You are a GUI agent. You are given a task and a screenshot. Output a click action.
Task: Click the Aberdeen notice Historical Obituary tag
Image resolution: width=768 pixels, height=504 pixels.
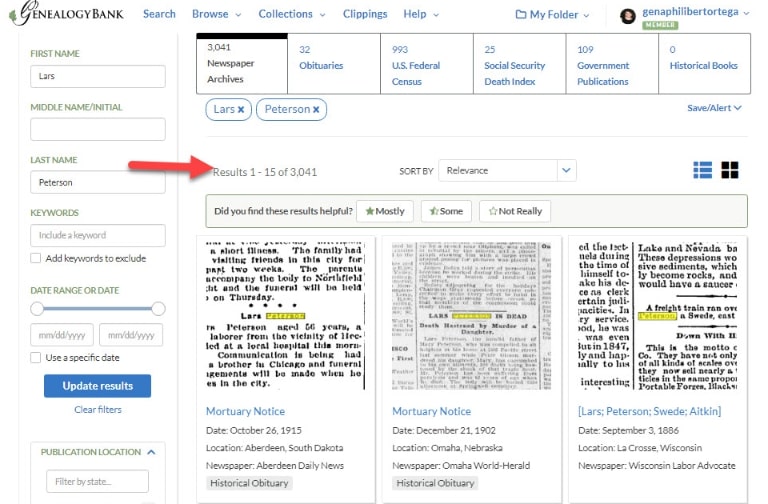[249, 483]
